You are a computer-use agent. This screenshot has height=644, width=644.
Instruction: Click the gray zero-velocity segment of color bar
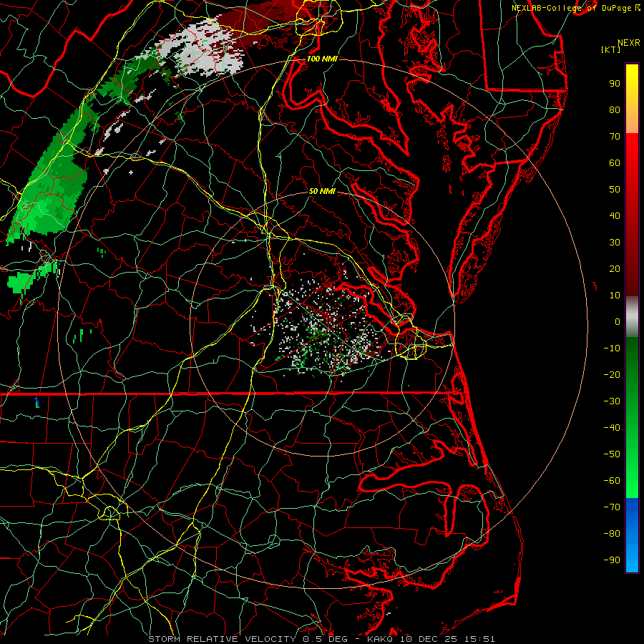632,317
